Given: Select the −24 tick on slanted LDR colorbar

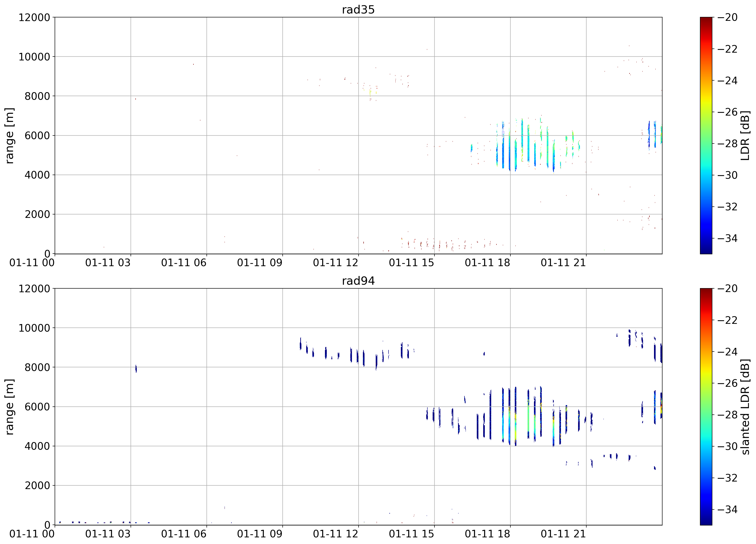Looking at the screenshot, I should click(727, 352).
